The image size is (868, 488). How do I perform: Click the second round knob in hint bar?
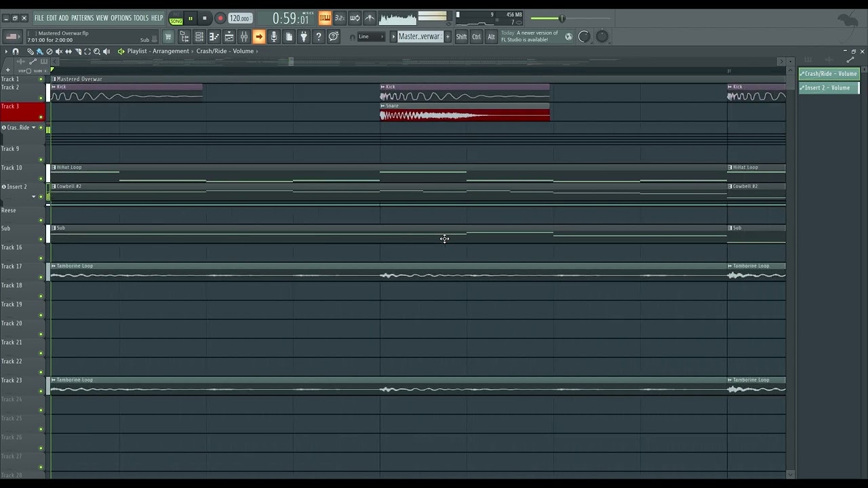[601, 37]
